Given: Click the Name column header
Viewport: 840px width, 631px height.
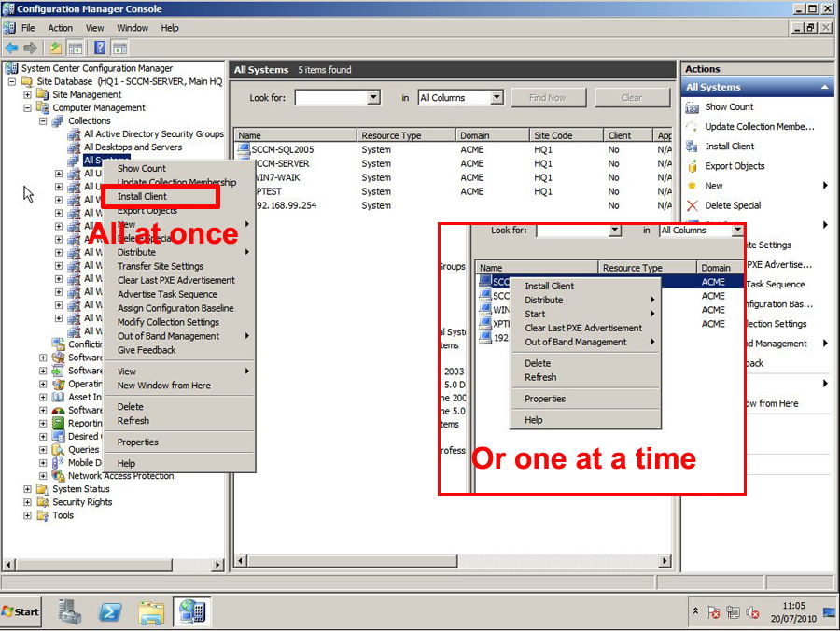Looking at the screenshot, I should point(296,135).
